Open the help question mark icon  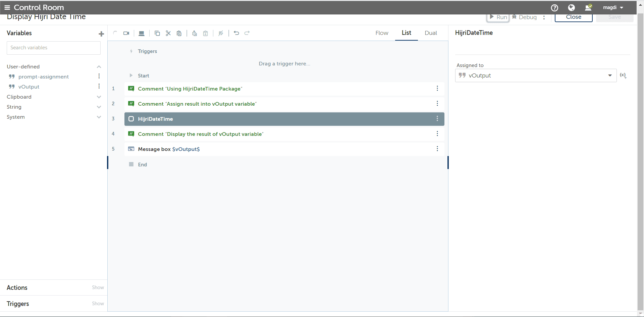tap(554, 8)
